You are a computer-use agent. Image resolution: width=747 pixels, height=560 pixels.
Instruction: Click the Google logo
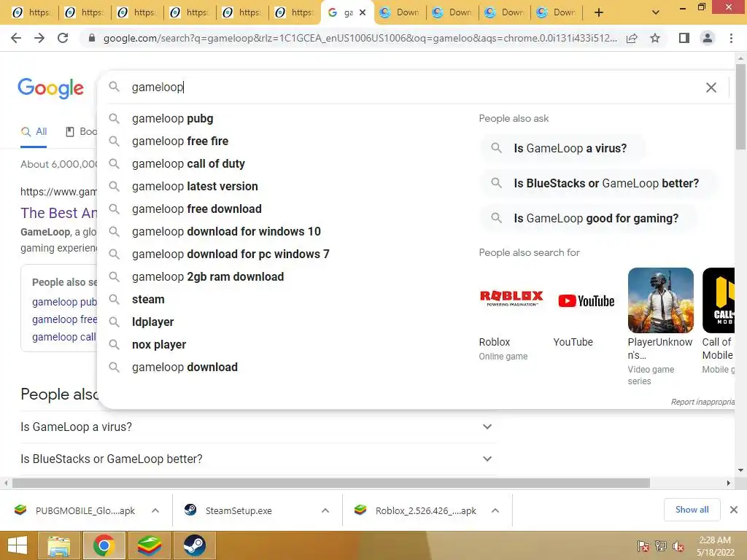pyautogui.click(x=50, y=88)
